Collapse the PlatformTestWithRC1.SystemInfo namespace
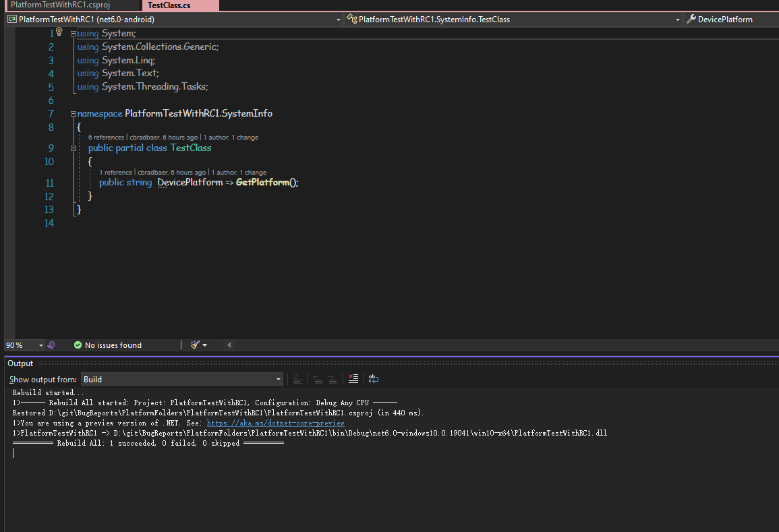The height and width of the screenshot is (532, 779). (73, 113)
